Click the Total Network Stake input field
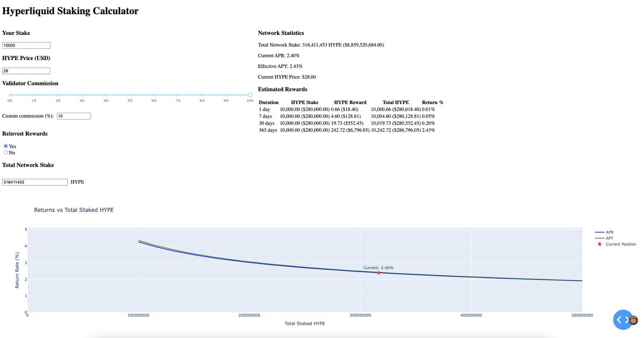 point(35,182)
